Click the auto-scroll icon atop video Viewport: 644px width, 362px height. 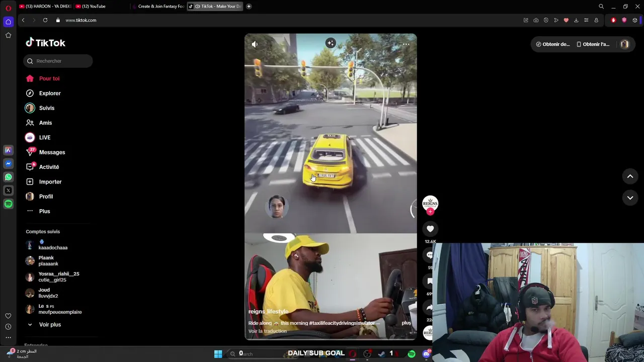point(331,43)
